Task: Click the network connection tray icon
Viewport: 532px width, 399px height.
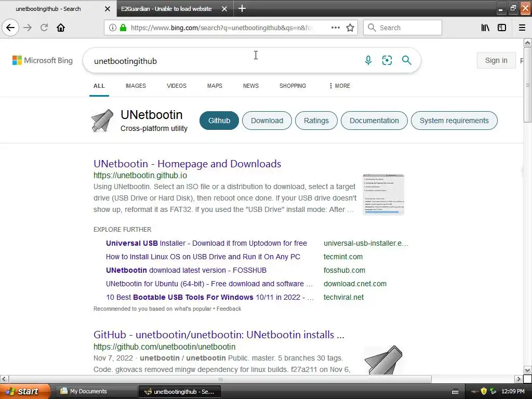Action: coord(494,392)
